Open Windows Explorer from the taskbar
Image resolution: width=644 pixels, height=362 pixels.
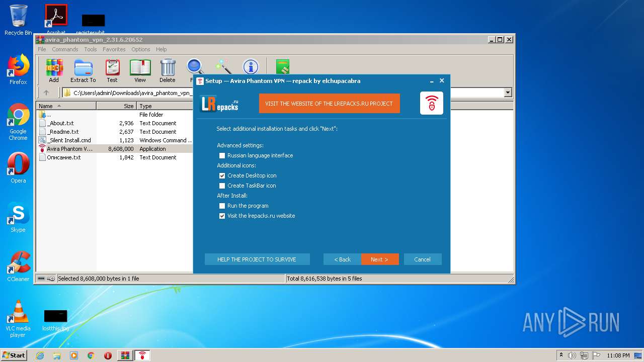click(x=57, y=355)
